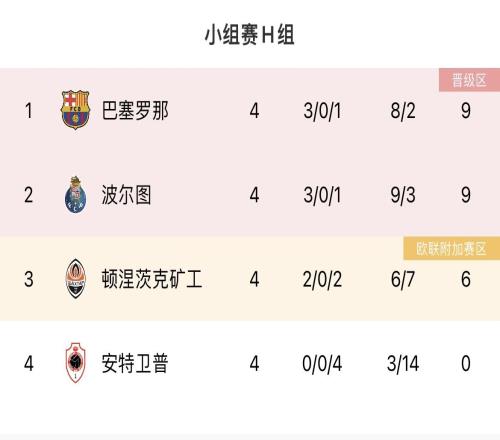Click the 欧联附加赛区 label tag
The height and width of the screenshot is (440, 500).
click(x=452, y=248)
